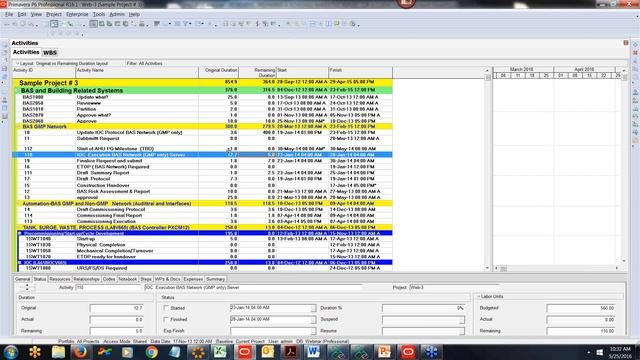The image size is (640, 360).
Task: Sort by the Activity ID column header
Action: 44,73
